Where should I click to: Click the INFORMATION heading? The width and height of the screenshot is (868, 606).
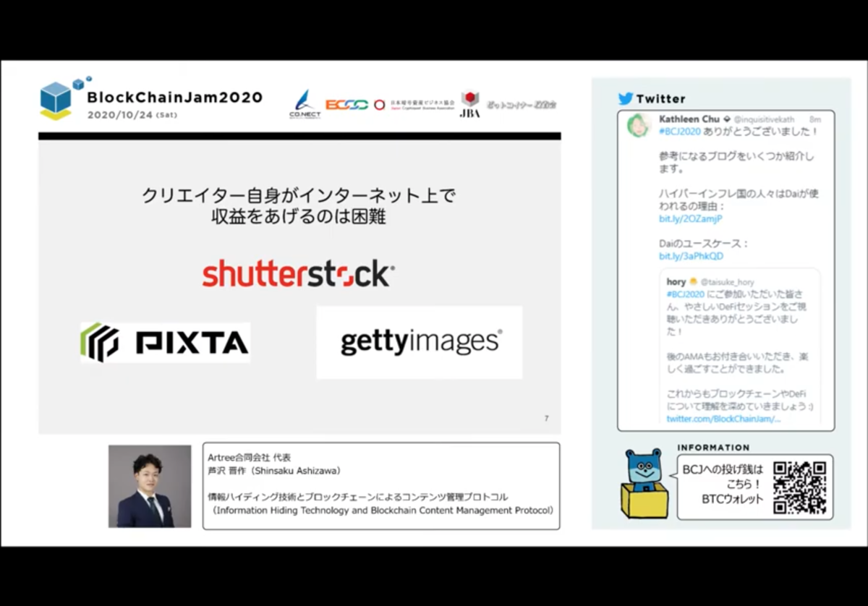click(x=713, y=448)
